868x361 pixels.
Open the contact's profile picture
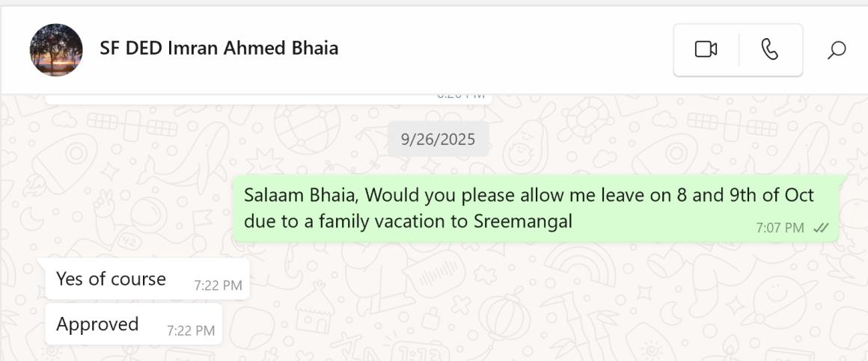click(56, 50)
